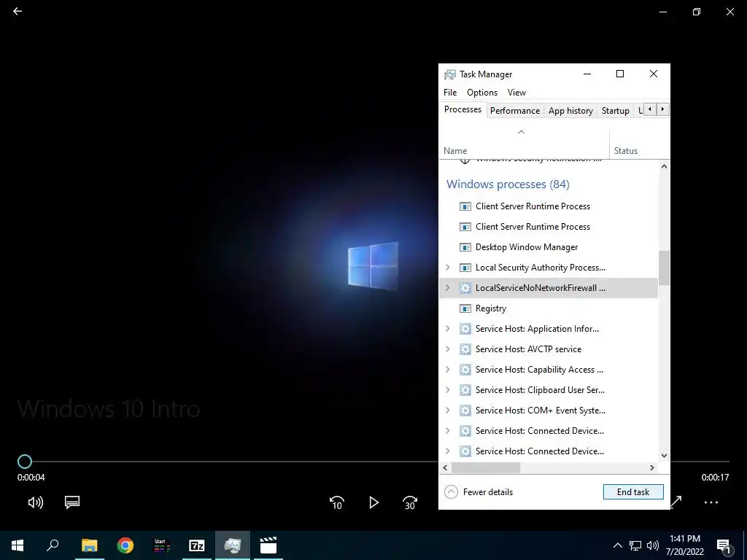Click the Task Manager title bar icon
The width and height of the screenshot is (747, 560).
tap(449, 74)
